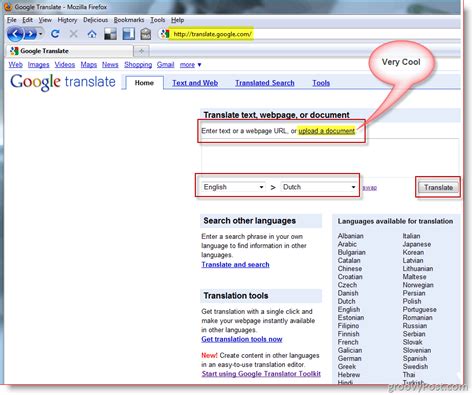This screenshot has width=474, height=395.
Task: Open the View menu
Action: coord(45,20)
